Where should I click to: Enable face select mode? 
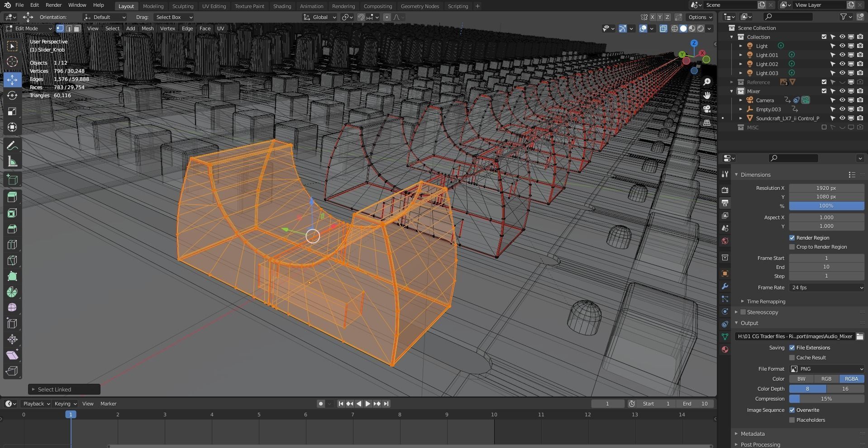click(x=77, y=28)
